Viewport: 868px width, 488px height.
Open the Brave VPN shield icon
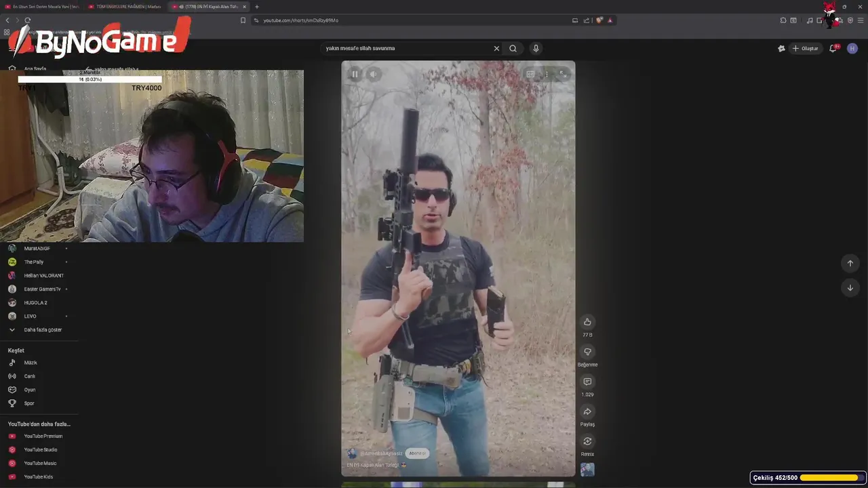[x=850, y=20]
